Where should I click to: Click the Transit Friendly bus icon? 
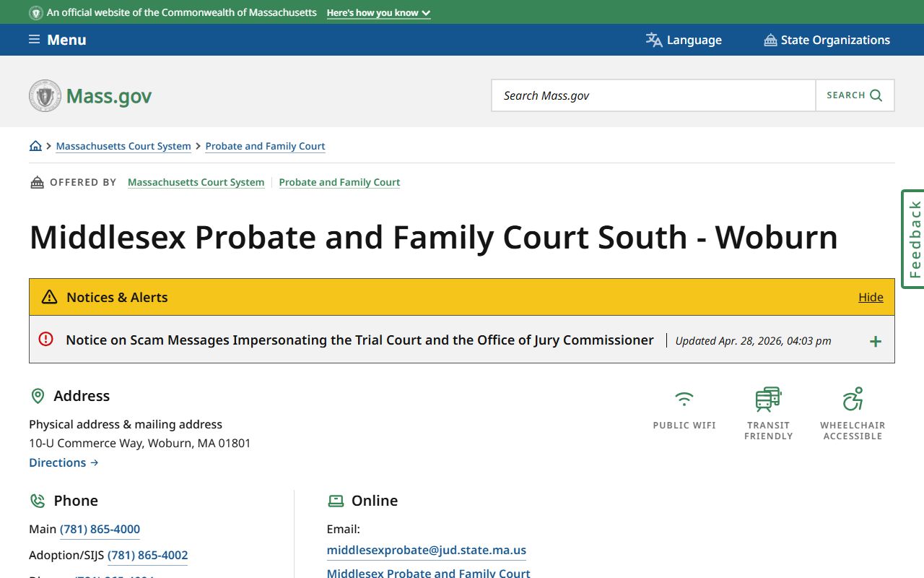tap(768, 399)
